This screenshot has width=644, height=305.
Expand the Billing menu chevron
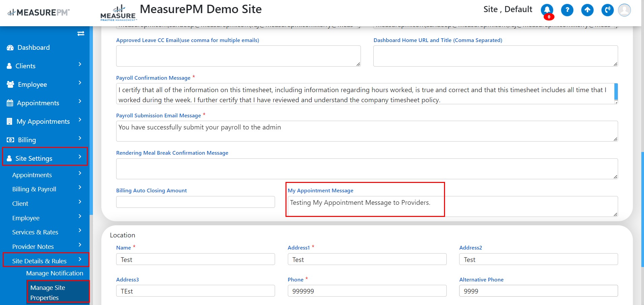point(80,138)
